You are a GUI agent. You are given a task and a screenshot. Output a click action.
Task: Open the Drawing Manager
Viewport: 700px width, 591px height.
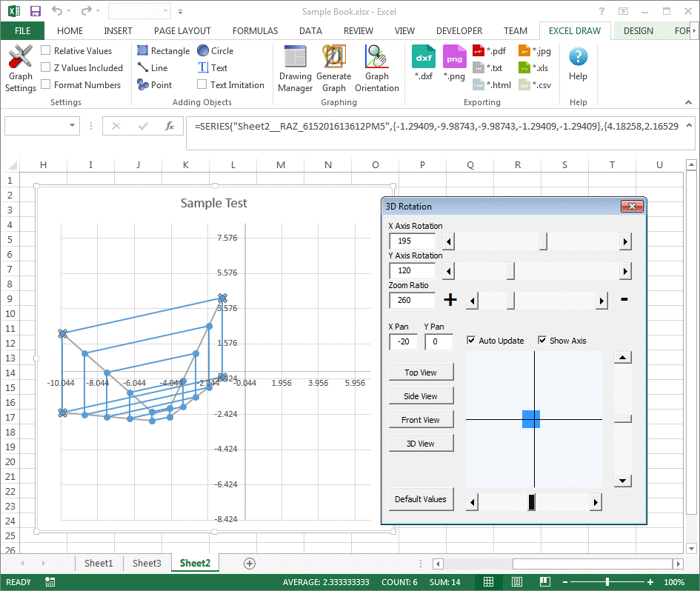click(x=295, y=67)
